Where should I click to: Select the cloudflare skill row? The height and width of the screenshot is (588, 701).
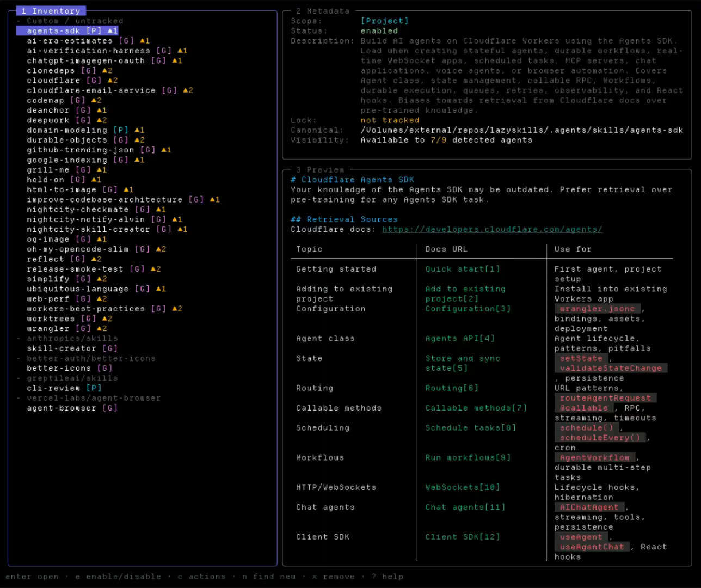click(72, 81)
